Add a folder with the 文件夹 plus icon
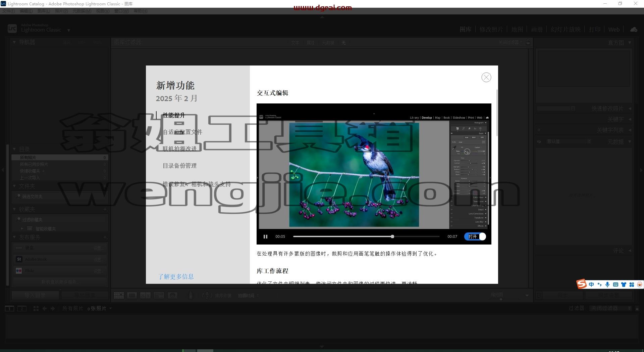 [105, 186]
